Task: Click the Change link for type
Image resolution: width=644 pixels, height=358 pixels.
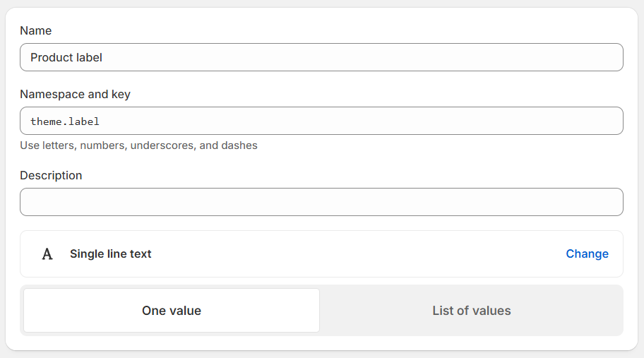Action: [x=587, y=254]
